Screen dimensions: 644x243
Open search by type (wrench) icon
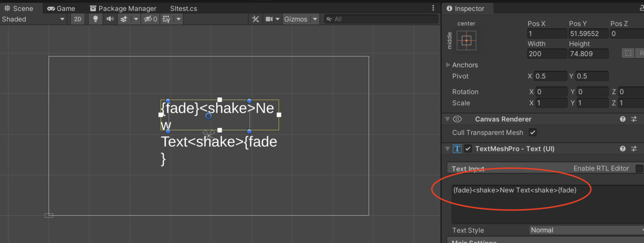[255, 19]
